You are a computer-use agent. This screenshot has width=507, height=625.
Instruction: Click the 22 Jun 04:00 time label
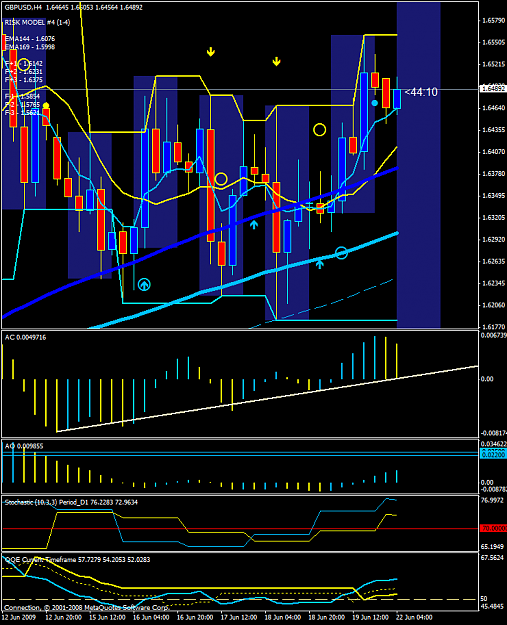click(414, 617)
